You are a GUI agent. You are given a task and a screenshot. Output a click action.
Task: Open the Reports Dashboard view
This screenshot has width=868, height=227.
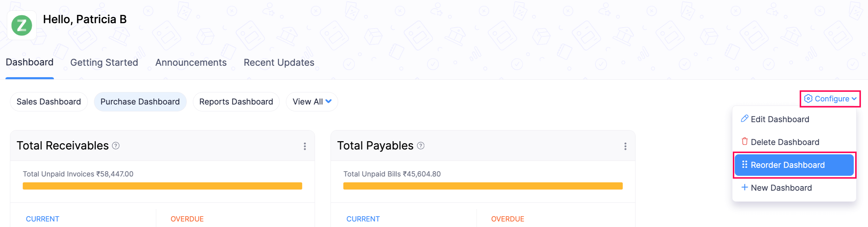pyautogui.click(x=236, y=102)
